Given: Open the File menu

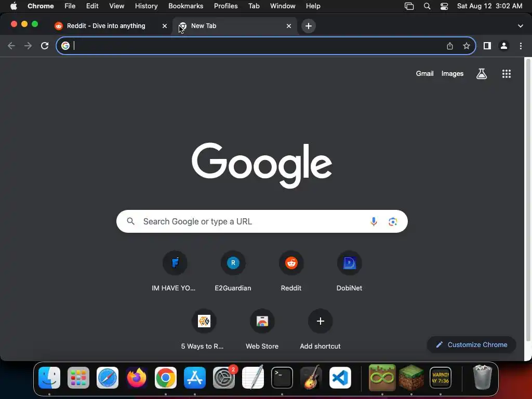Looking at the screenshot, I should (x=70, y=6).
